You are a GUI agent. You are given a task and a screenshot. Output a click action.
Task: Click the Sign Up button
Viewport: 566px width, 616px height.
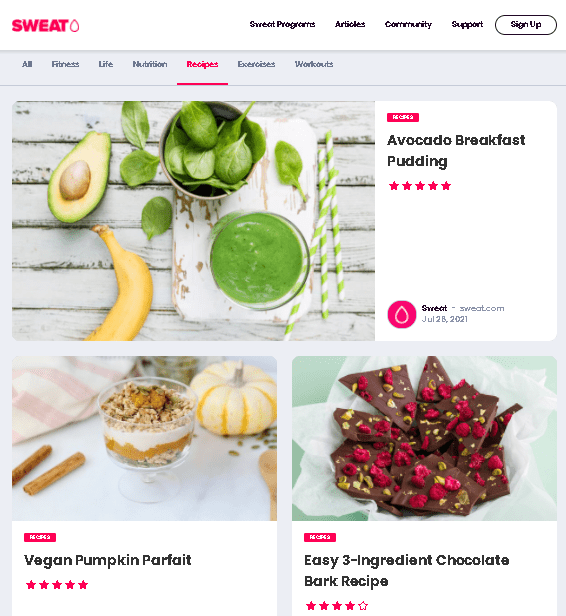[526, 25]
